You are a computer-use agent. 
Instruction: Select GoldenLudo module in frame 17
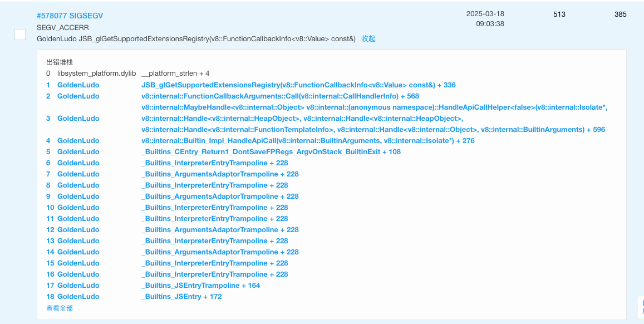click(x=78, y=285)
